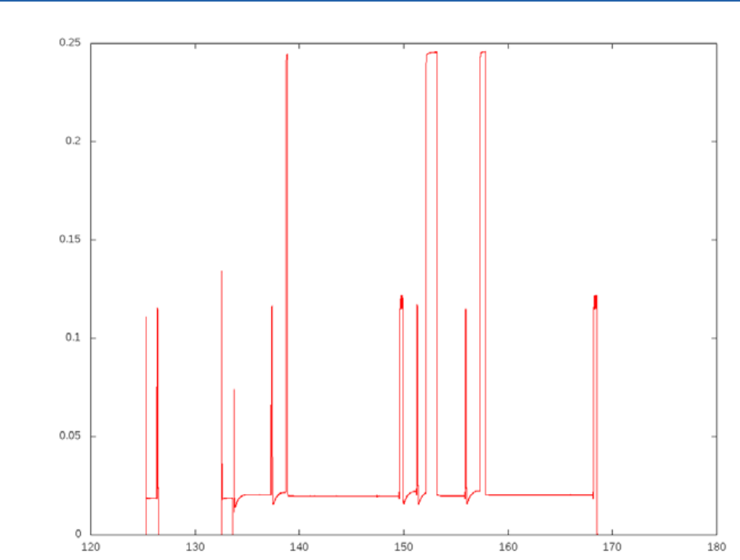Click the y-axis label 0
Image resolution: width=740 pixels, height=560 pixels.
pos(79,533)
